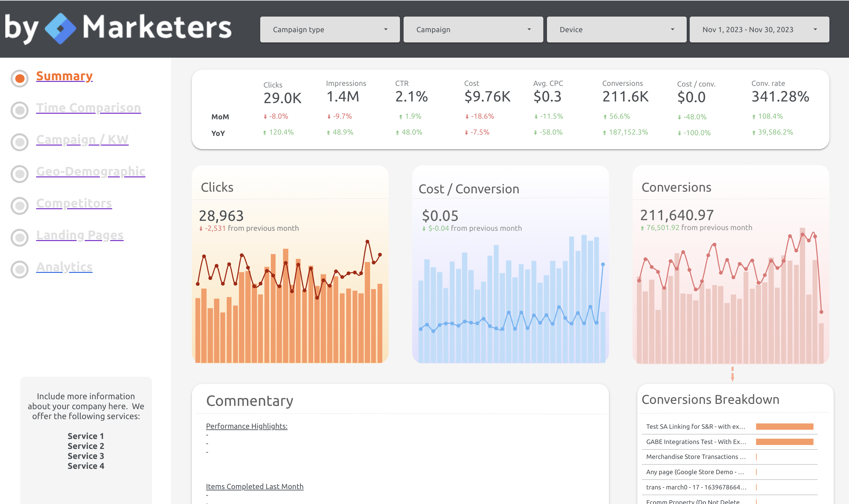Image resolution: width=849 pixels, height=504 pixels.
Task: Click the Device dropdown arrow
Action: click(673, 30)
